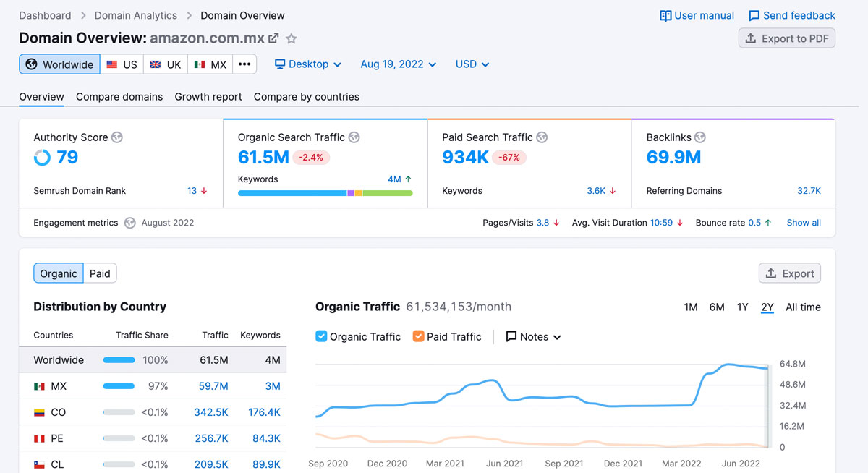
Task: Open more countries via ellipsis button
Action: tap(244, 64)
